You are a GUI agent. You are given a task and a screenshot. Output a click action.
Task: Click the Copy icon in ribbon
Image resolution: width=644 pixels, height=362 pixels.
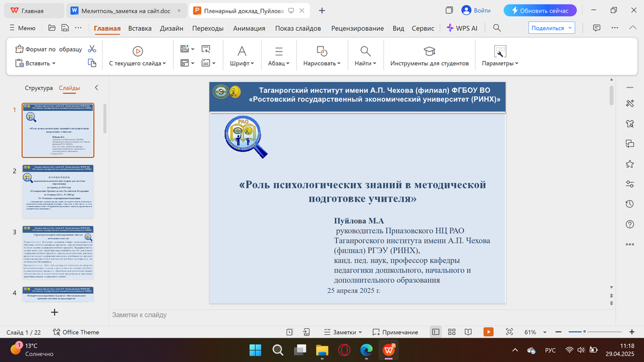click(92, 63)
